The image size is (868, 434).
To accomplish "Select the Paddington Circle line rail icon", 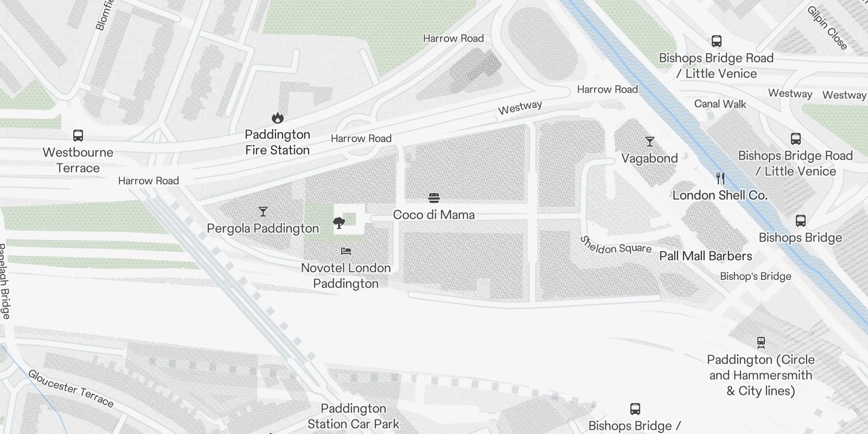I will click(x=761, y=342).
